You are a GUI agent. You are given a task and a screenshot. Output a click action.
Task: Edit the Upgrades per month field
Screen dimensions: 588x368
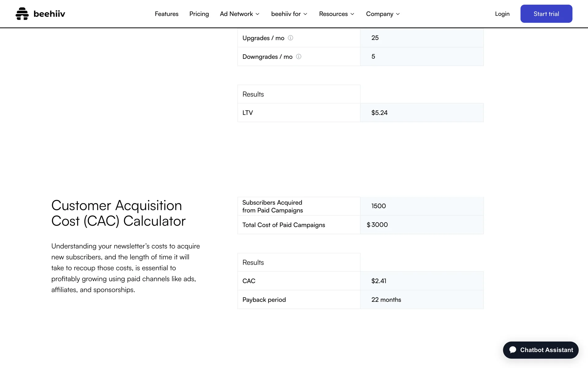coord(421,38)
